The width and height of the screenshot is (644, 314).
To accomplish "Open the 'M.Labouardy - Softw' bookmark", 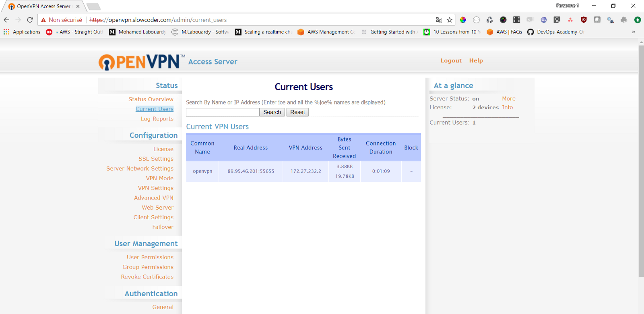I will [x=200, y=32].
